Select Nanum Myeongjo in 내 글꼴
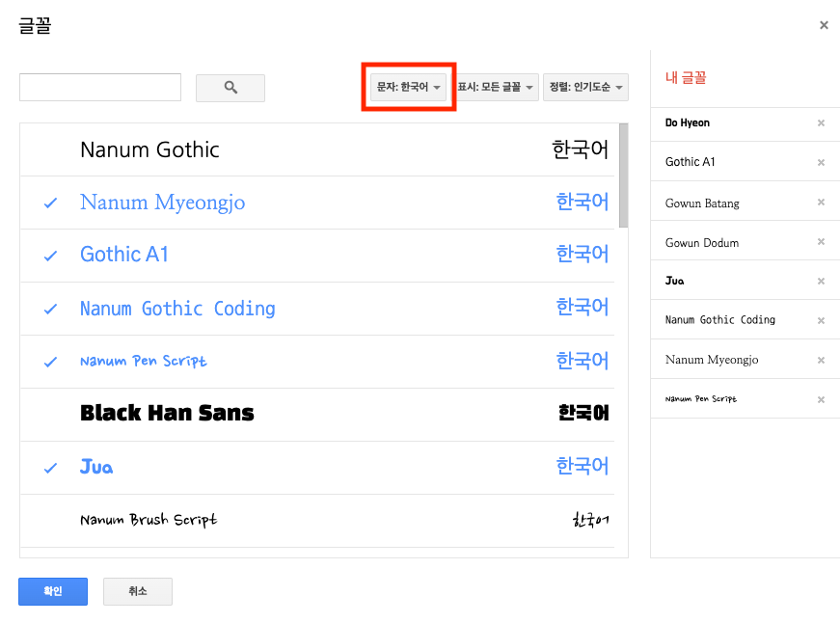 pos(712,360)
